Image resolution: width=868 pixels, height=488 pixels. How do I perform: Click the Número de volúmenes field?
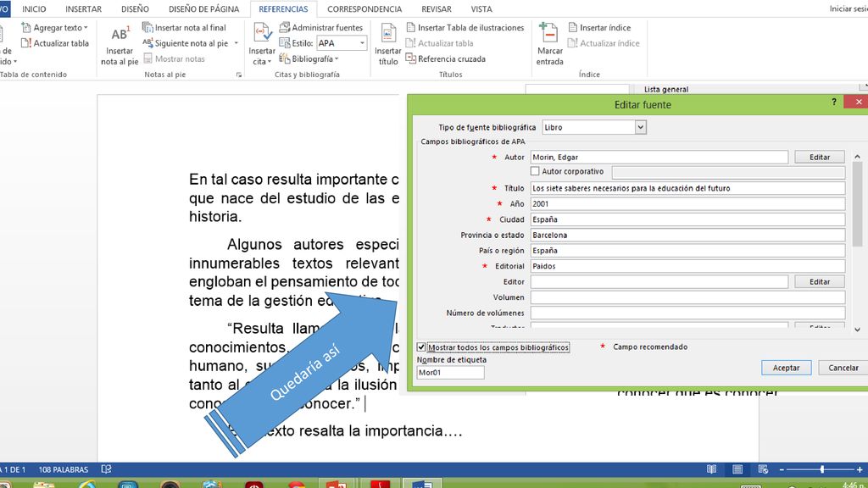pos(687,313)
